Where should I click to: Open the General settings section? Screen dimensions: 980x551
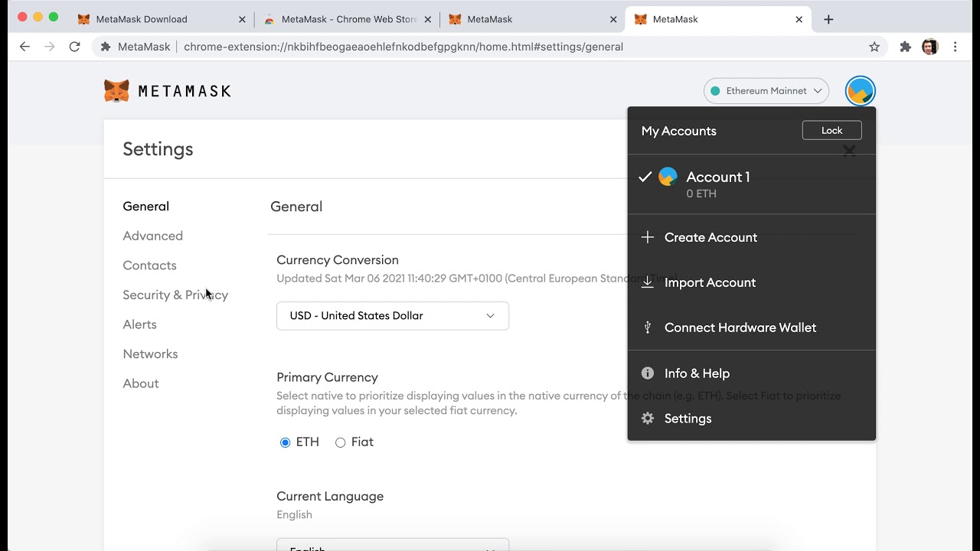[146, 207]
